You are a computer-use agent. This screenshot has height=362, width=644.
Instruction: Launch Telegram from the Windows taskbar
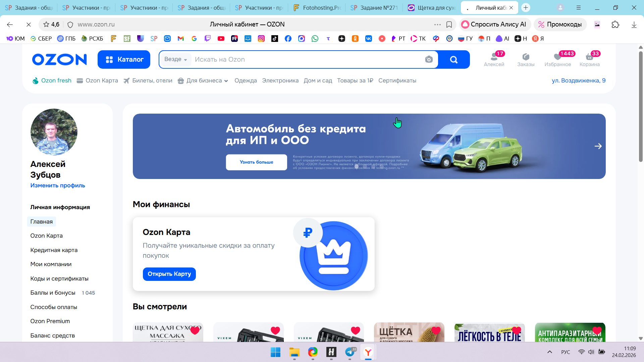[350, 352]
